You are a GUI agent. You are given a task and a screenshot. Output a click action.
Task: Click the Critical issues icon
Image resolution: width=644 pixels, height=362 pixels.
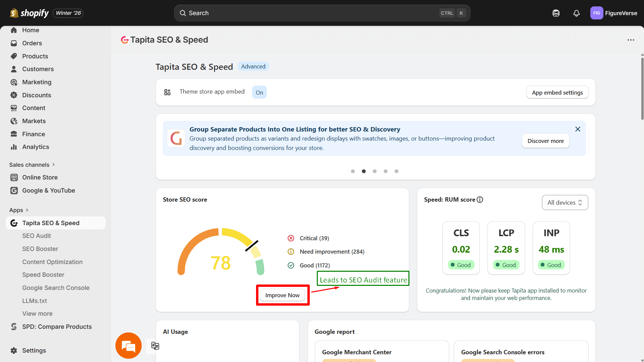point(291,238)
